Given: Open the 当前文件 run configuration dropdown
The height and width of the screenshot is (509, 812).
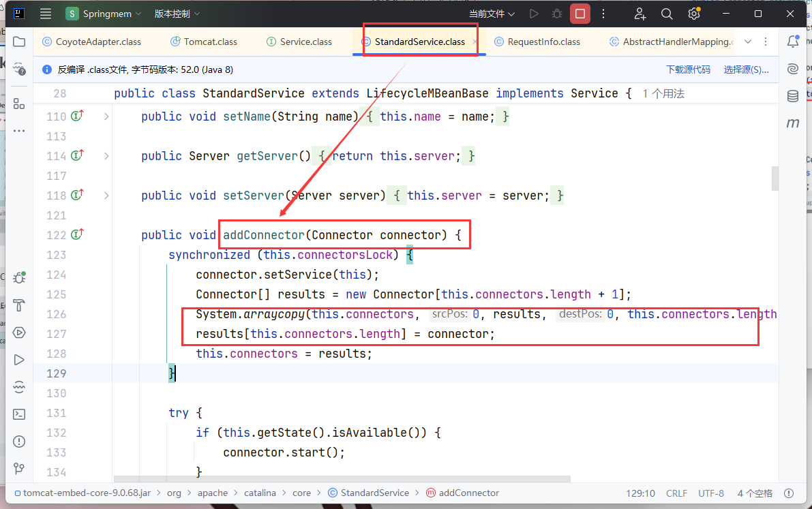Looking at the screenshot, I should point(492,14).
